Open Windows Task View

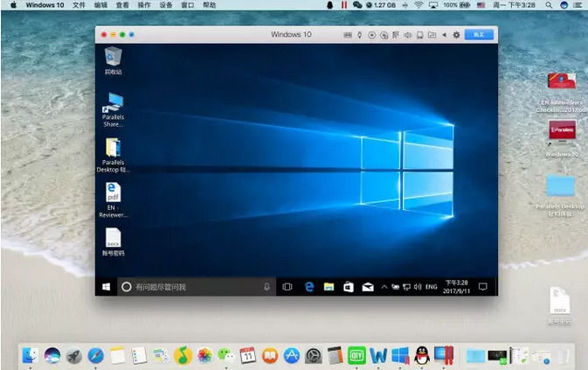coord(287,287)
